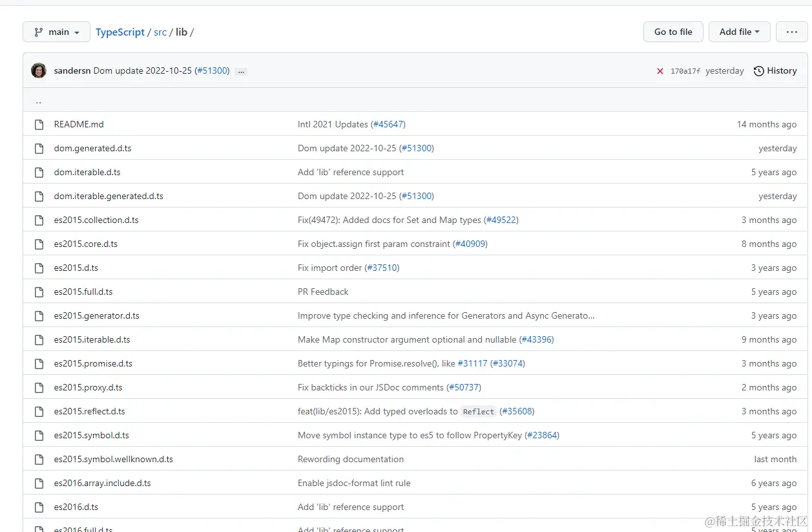The width and height of the screenshot is (812, 532).
Task: Click sandersn's avatar image
Action: click(x=39, y=70)
